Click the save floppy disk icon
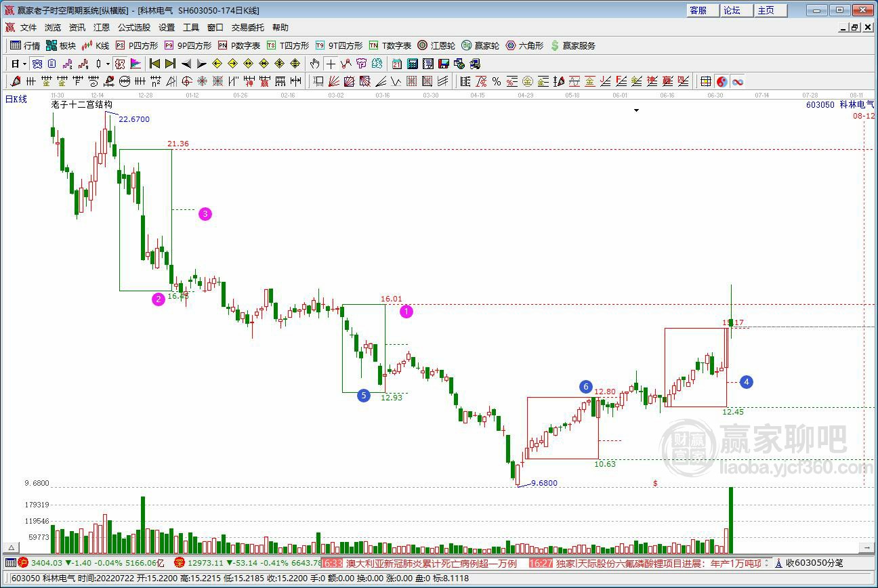878x588 pixels. 444,64
